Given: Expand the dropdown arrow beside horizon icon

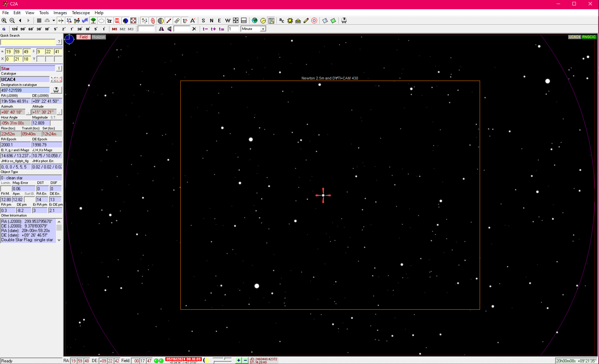Looking at the screenshot, I should [x=54, y=21].
